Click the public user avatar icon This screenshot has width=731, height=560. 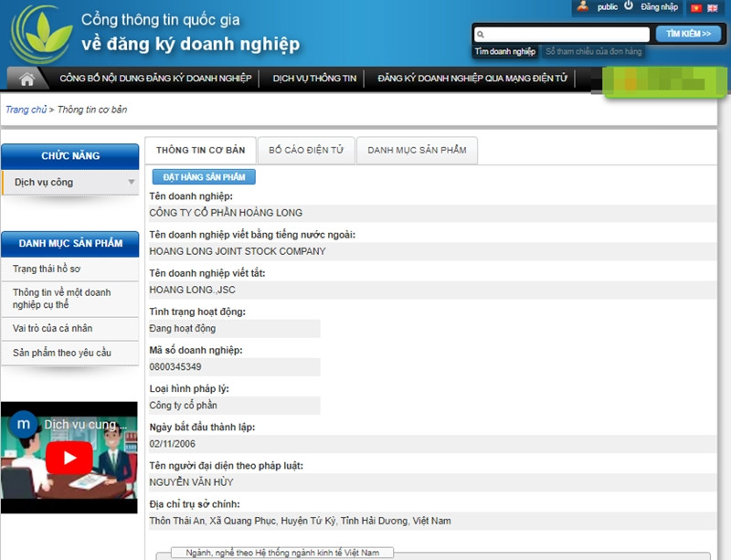(582, 6)
